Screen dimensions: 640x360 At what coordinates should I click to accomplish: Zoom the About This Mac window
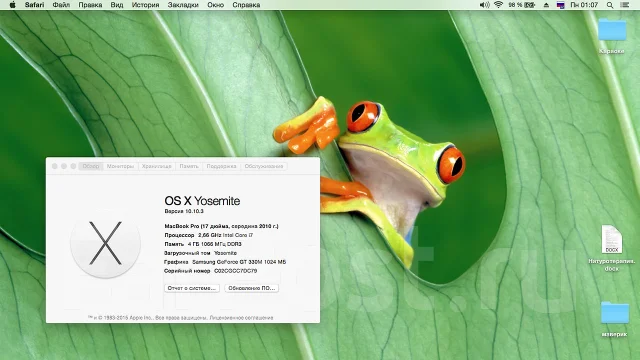click(x=73, y=166)
